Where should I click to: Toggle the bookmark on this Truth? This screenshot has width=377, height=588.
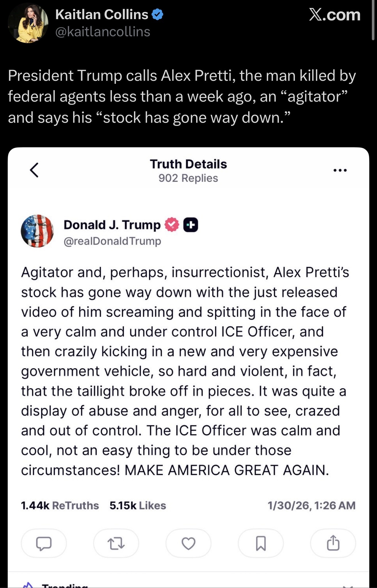pos(261,543)
